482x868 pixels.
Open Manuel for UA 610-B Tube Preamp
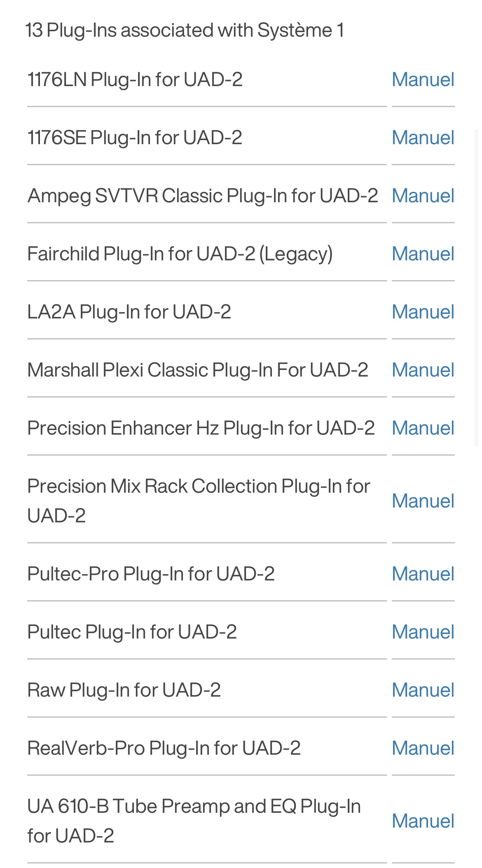click(x=423, y=821)
